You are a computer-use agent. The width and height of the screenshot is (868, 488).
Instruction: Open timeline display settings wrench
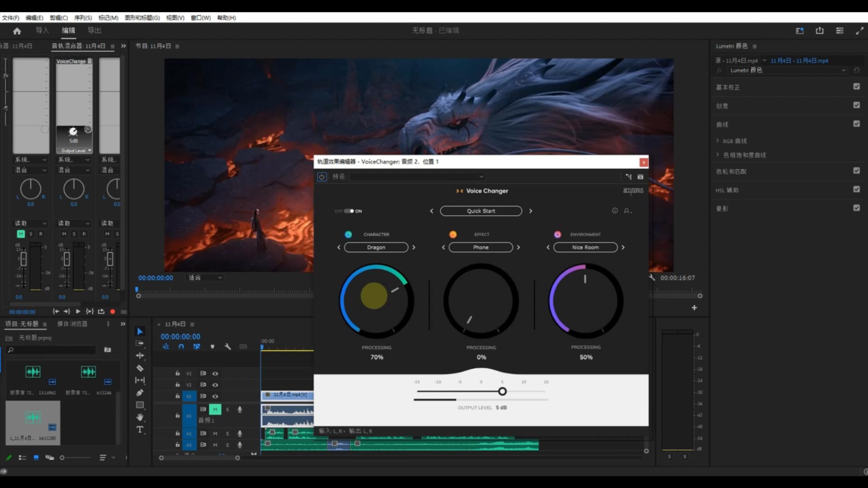228,347
